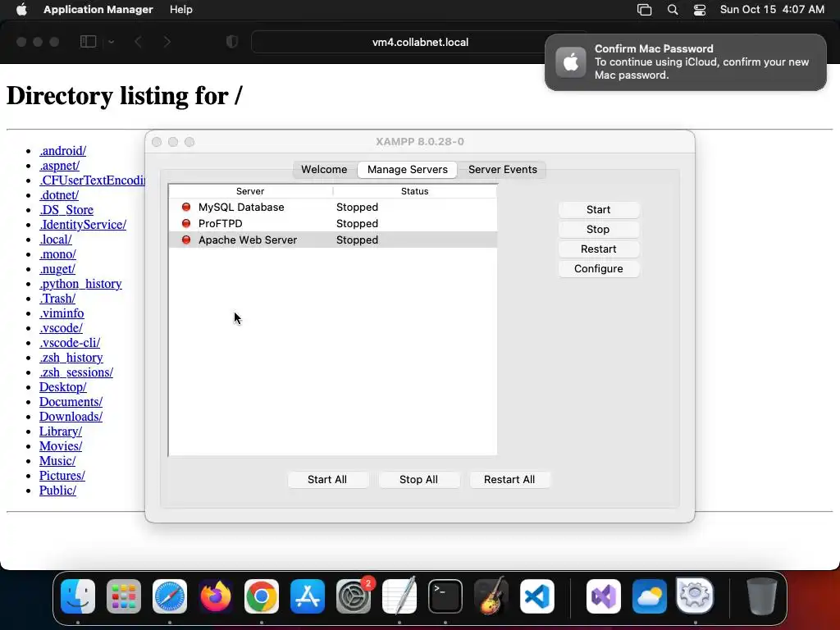The image size is (840, 630).
Task: Click the date and time in menu bar
Action: [772, 10]
